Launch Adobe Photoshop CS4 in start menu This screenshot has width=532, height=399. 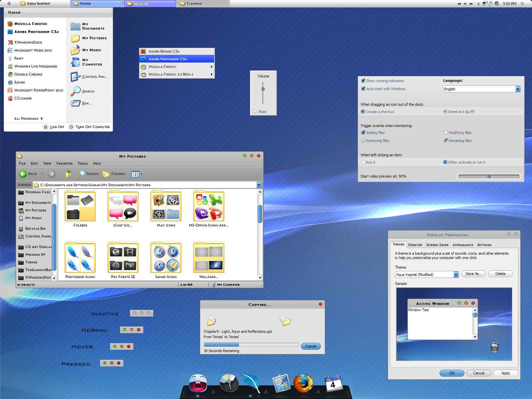(x=33, y=32)
